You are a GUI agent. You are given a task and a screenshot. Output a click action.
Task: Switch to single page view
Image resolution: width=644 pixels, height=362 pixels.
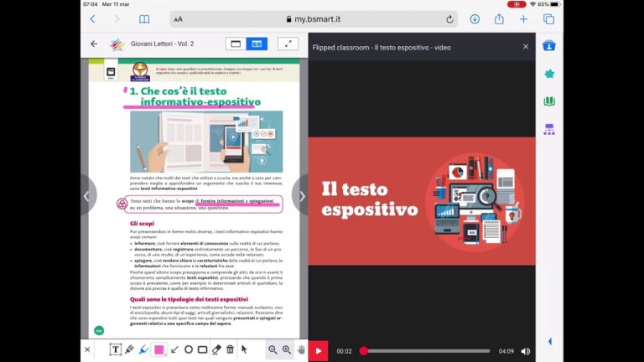(x=236, y=44)
